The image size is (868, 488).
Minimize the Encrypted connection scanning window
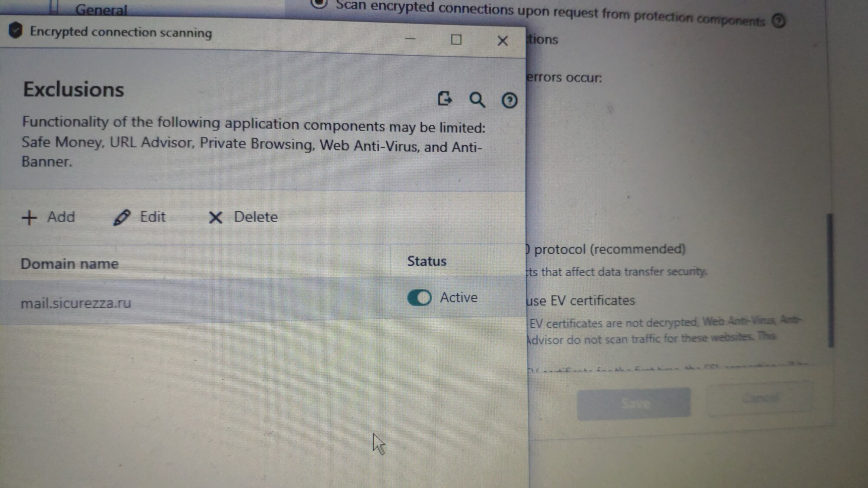[x=410, y=39]
